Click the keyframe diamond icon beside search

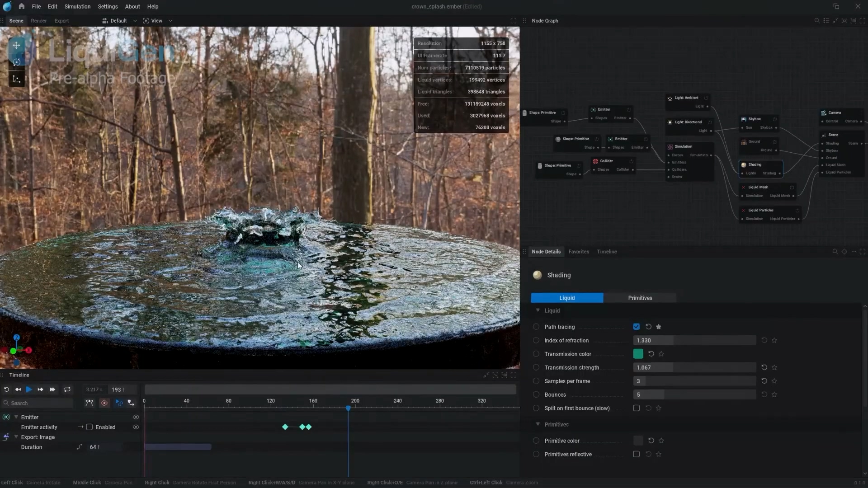click(104, 403)
